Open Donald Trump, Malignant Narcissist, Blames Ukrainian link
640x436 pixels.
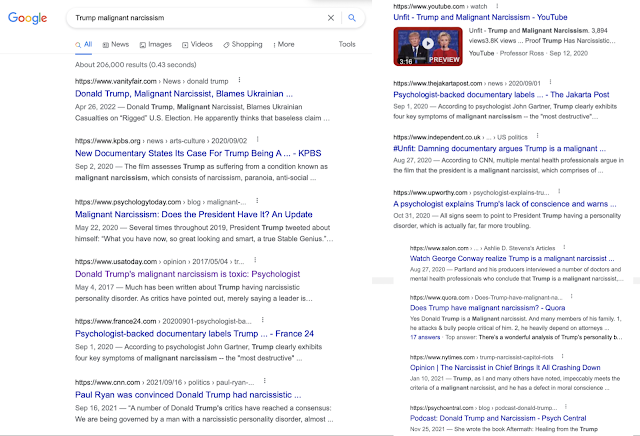click(x=184, y=94)
